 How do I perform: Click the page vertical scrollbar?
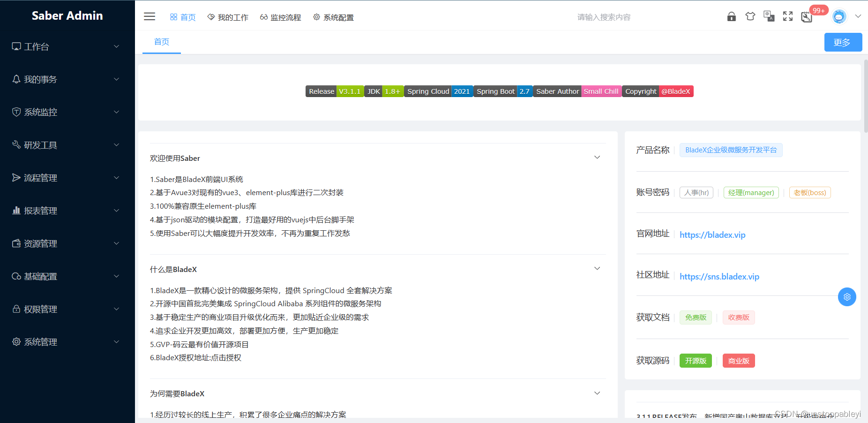tap(865, 96)
